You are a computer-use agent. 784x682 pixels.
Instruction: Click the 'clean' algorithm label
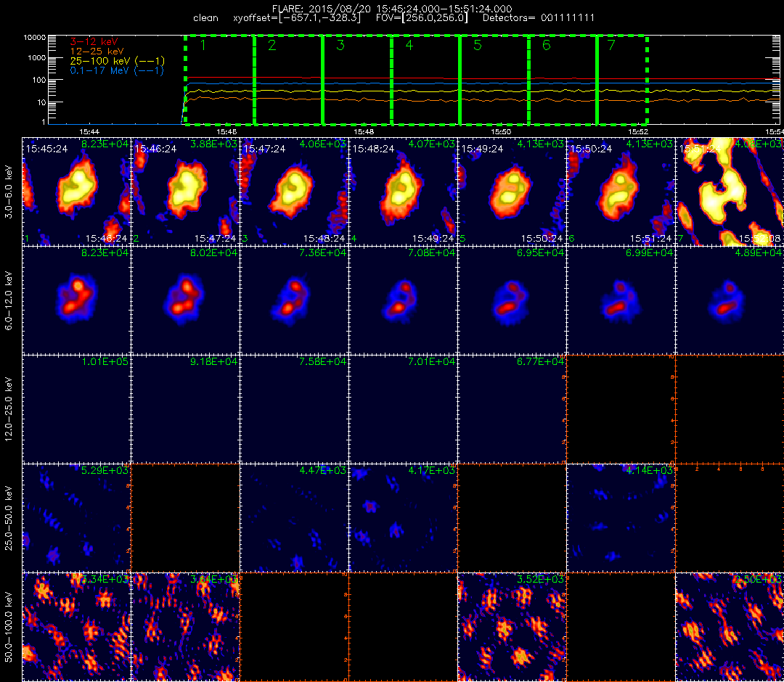(205, 18)
